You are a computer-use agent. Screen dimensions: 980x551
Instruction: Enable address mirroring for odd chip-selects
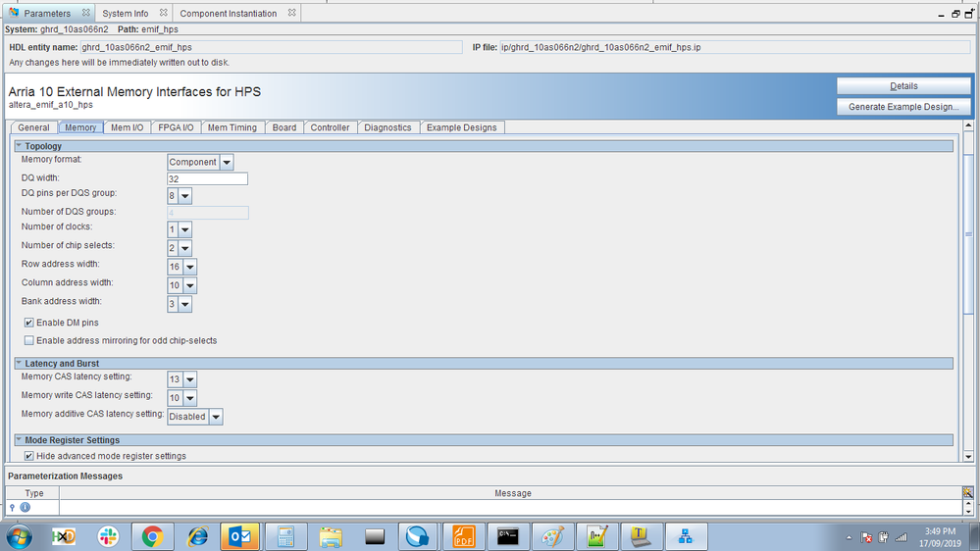tap(28, 340)
